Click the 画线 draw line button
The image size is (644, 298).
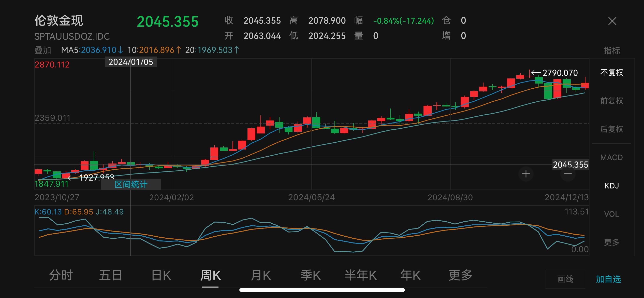[x=565, y=279]
